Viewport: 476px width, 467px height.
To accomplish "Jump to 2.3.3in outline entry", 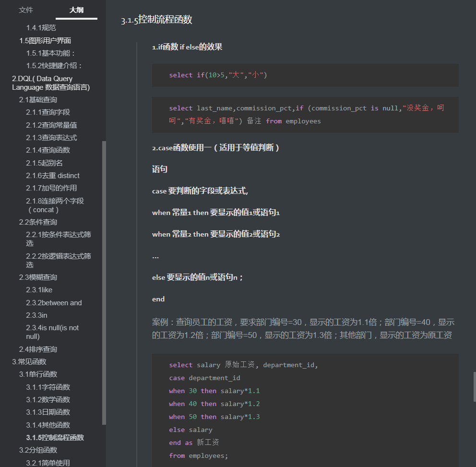I will pyautogui.click(x=37, y=315).
